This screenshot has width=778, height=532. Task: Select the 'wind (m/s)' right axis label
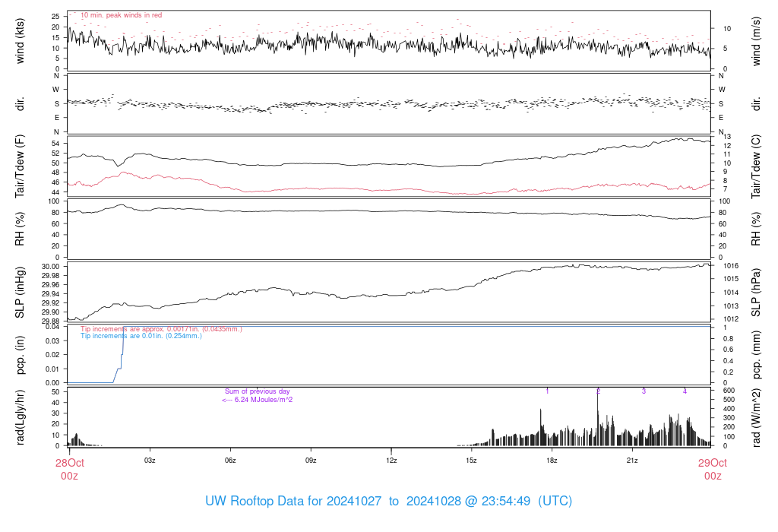tap(756, 43)
